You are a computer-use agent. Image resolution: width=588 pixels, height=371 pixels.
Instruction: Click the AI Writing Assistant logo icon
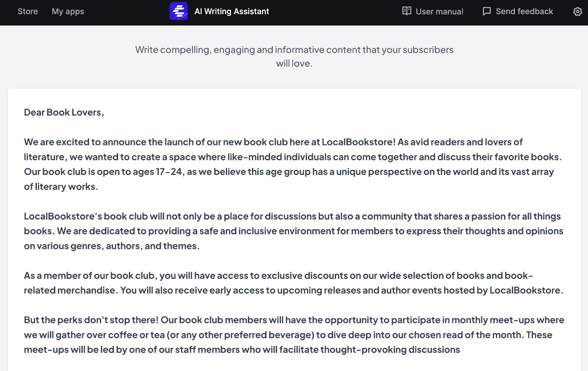(x=179, y=11)
